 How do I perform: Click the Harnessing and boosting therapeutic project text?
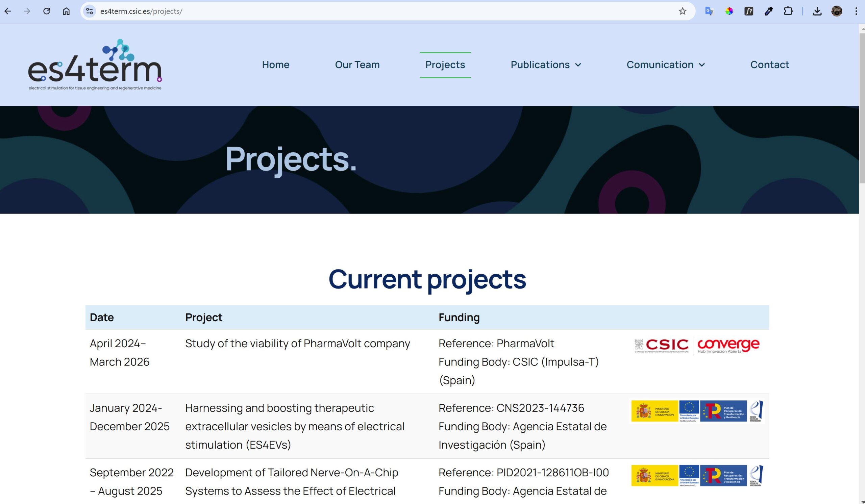coord(295,426)
